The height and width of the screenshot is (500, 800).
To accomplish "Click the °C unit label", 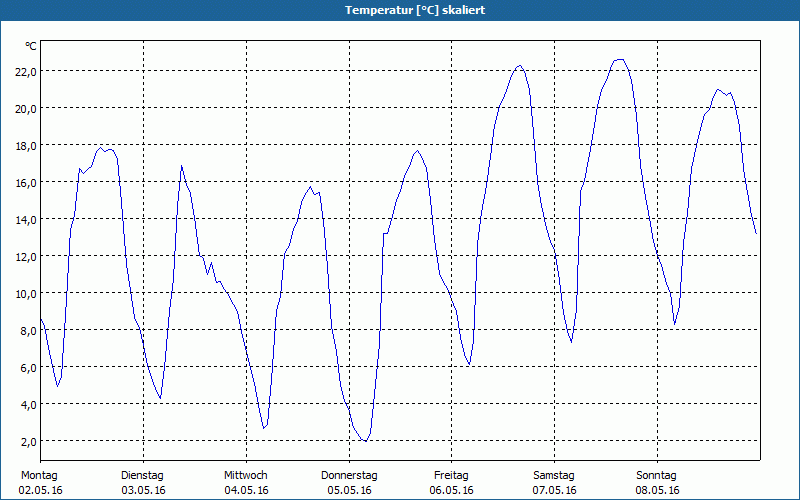I will tap(31, 46).
